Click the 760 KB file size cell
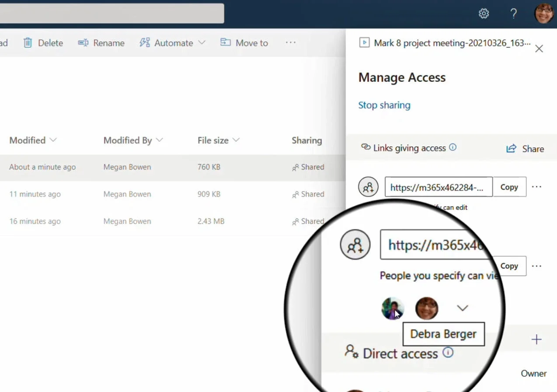557x392 pixels. tap(209, 167)
